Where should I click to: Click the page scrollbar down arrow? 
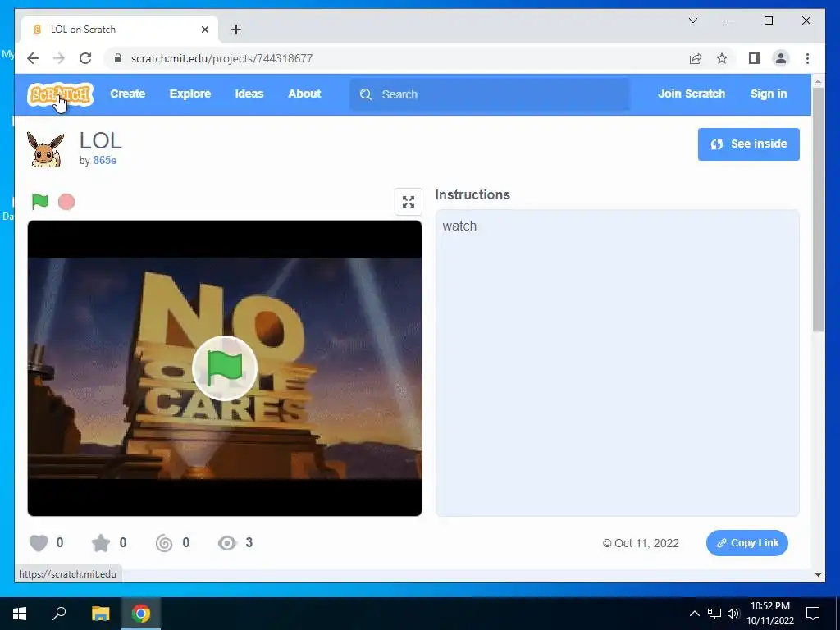click(818, 575)
